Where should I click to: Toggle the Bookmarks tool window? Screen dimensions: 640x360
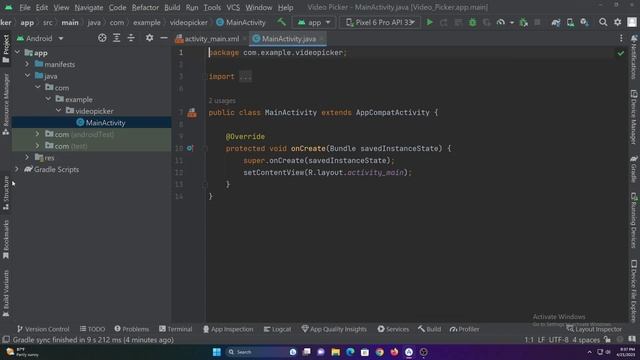point(6,239)
